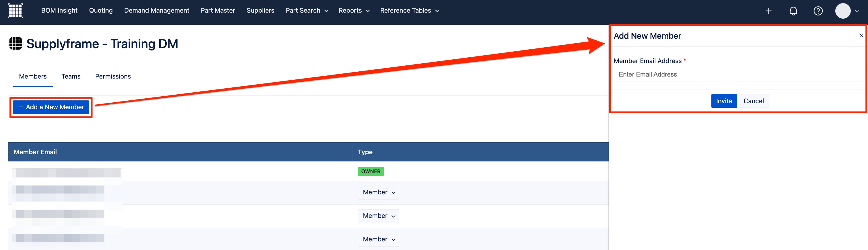868x250 pixels.
Task: Open the help question mark icon
Action: (818, 11)
